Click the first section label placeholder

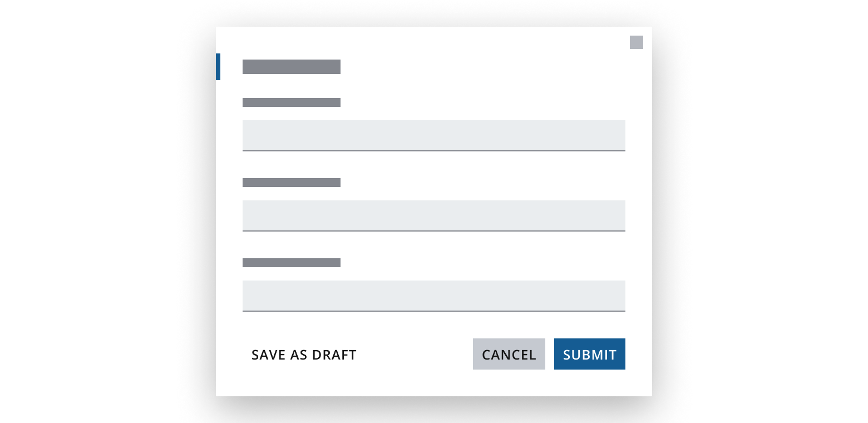click(291, 102)
